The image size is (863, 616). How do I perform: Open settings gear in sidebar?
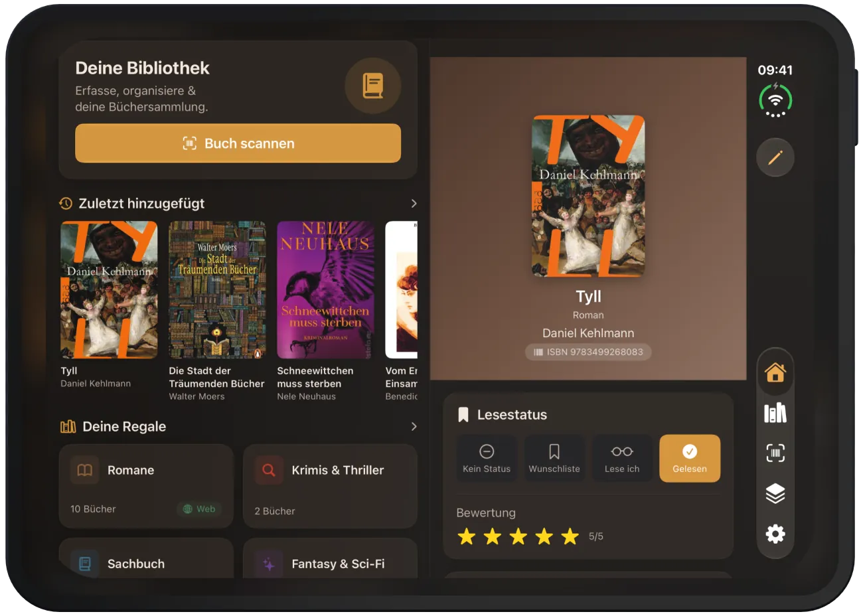click(775, 534)
